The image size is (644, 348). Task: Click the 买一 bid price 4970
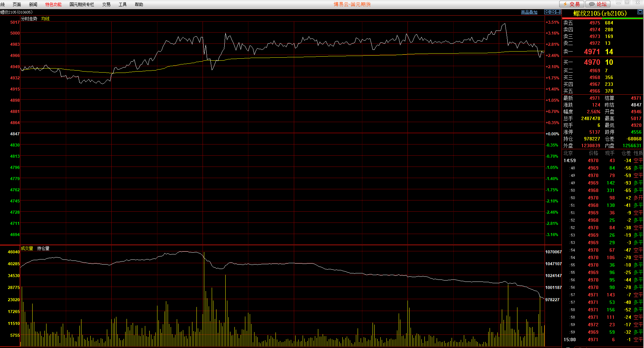coord(592,62)
